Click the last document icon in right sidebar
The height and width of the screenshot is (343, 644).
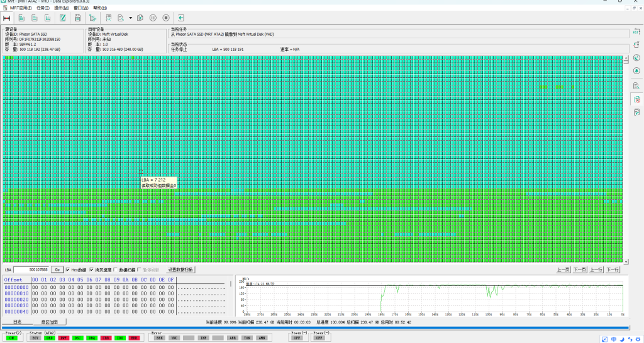click(x=636, y=112)
